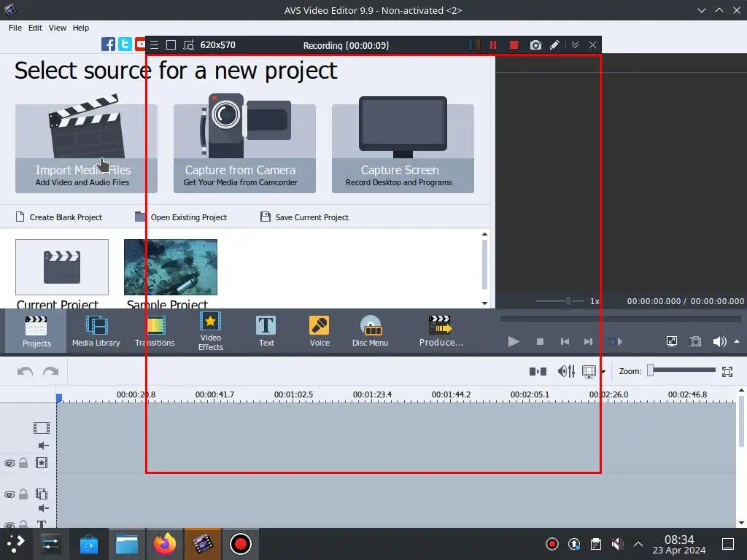Stop the screen recording
The height and width of the screenshot is (560, 747).
coord(514,45)
